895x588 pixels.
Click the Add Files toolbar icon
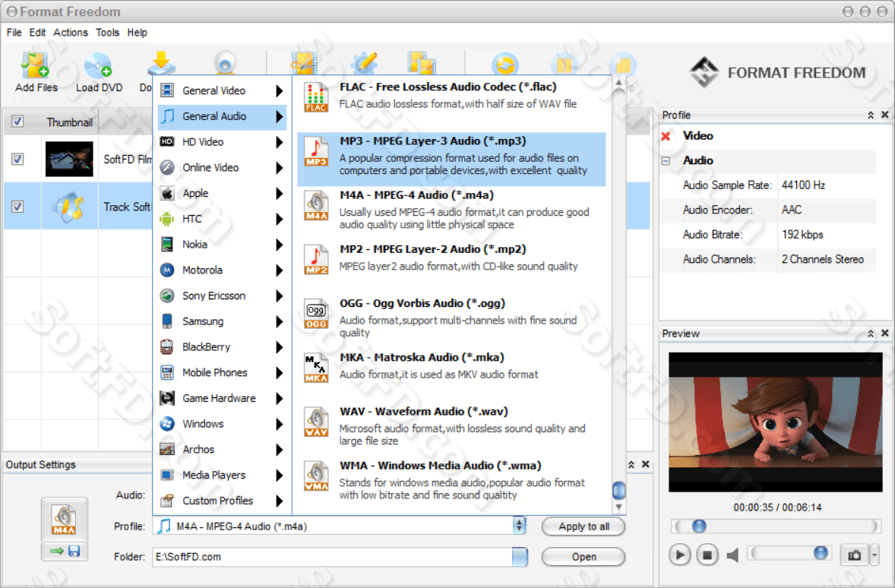(36, 65)
